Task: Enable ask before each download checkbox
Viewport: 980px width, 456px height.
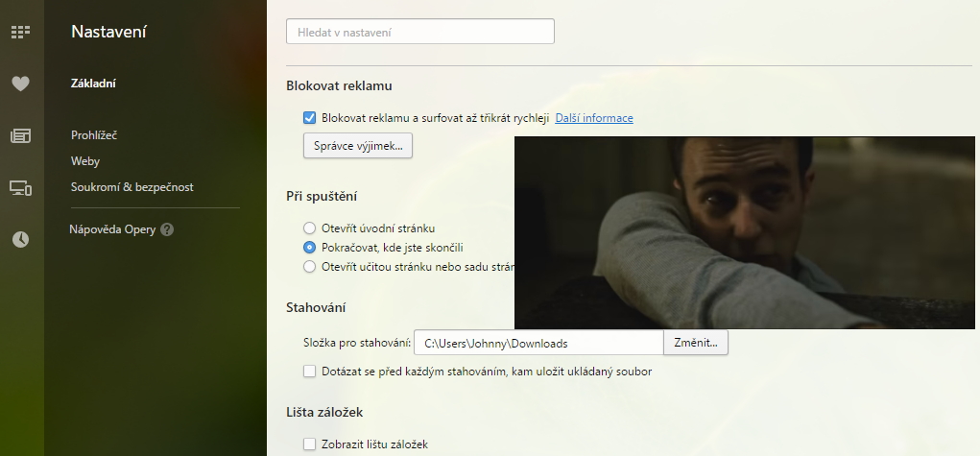Action: (x=309, y=372)
